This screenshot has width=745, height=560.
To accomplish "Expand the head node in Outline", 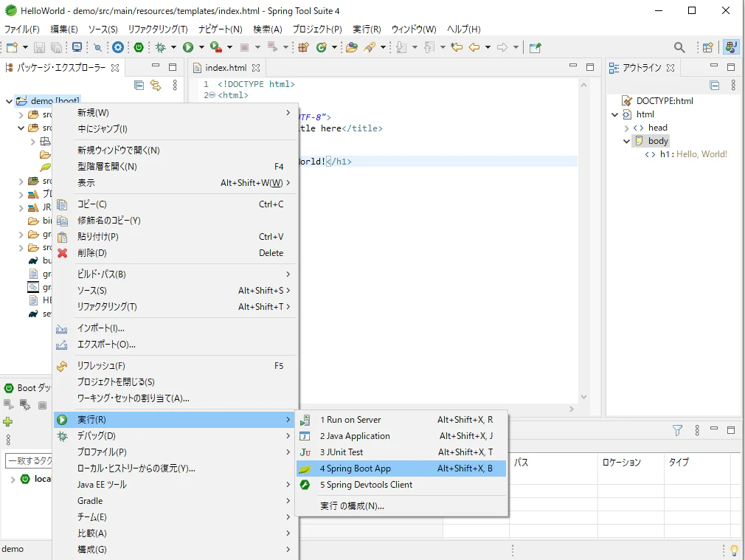I will tap(627, 128).
